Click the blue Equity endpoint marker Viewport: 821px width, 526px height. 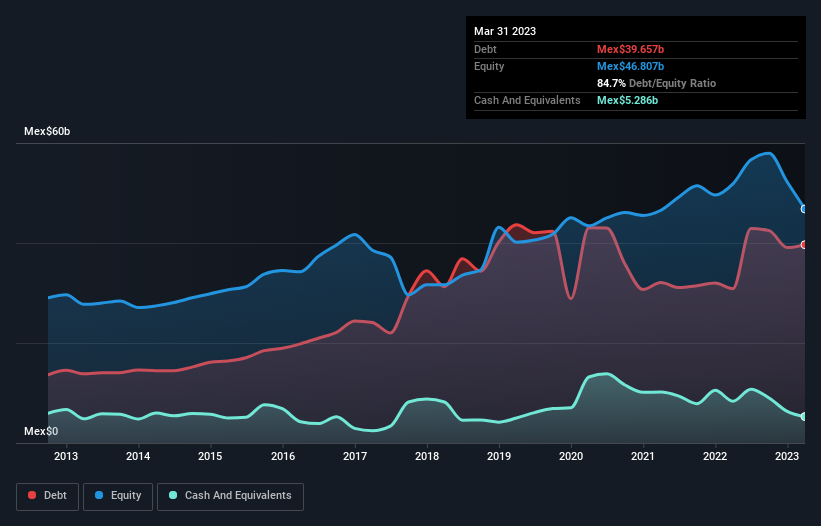coord(804,209)
